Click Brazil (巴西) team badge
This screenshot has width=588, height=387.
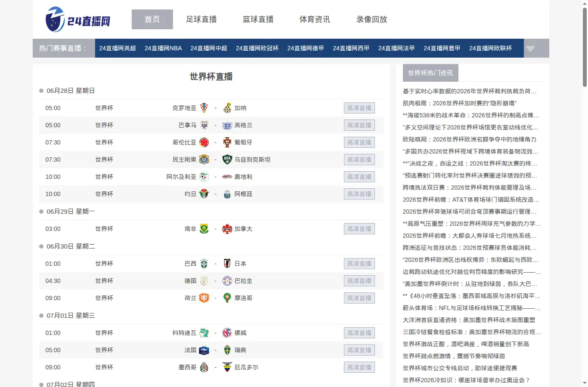[204, 264]
